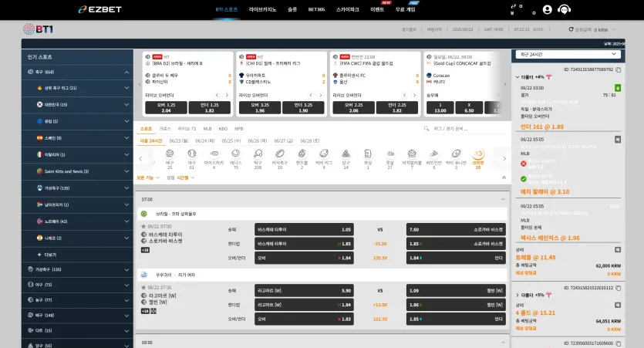
Task: Select the table tennis (탁구 208) sport icon
Action: click(x=258, y=154)
